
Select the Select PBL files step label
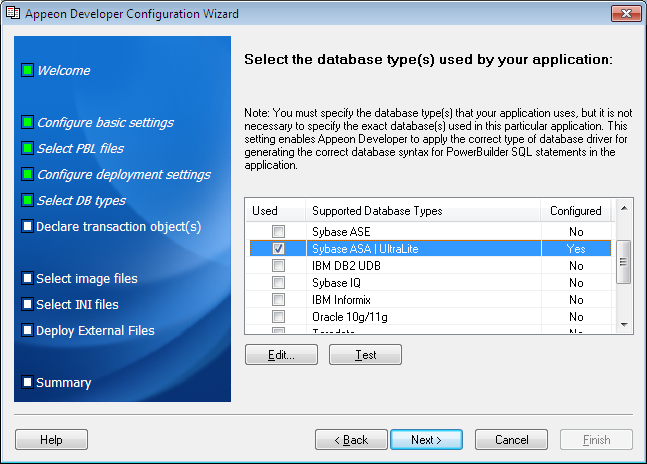80,148
